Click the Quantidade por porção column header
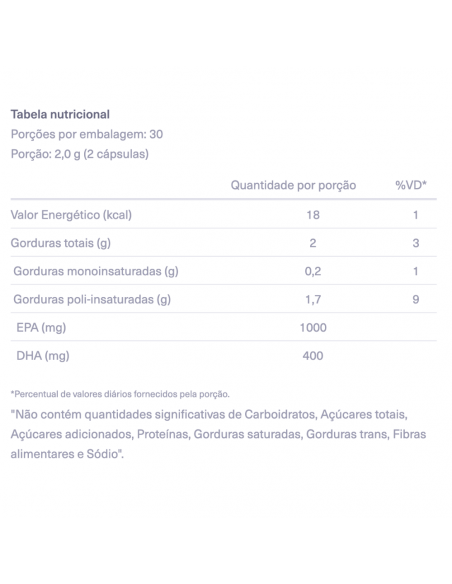This screenshot has height=584, width=452. coord(293,185)
